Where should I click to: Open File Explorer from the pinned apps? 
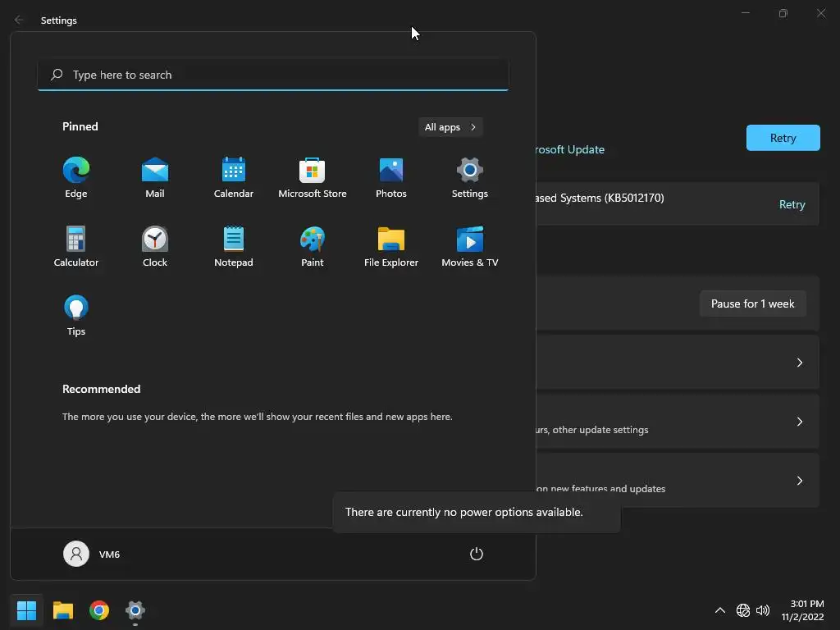coord(391,246)
